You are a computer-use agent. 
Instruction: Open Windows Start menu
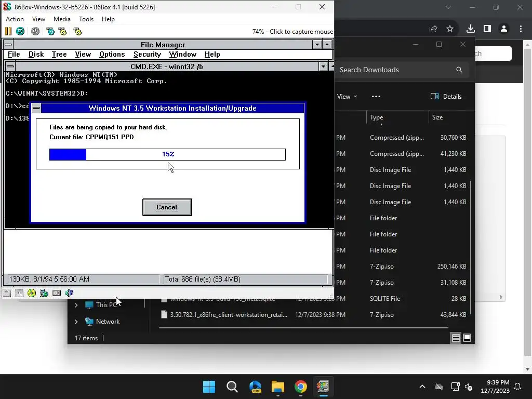pos(209,387)
